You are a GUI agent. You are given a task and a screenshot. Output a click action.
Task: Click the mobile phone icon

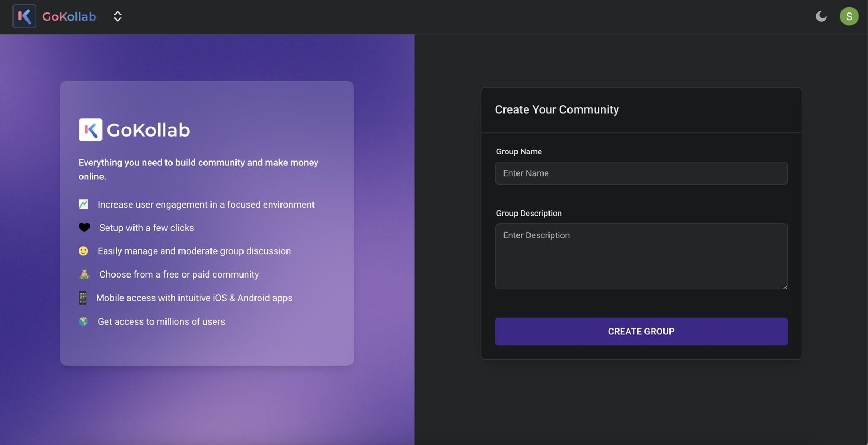pos(82,298)
